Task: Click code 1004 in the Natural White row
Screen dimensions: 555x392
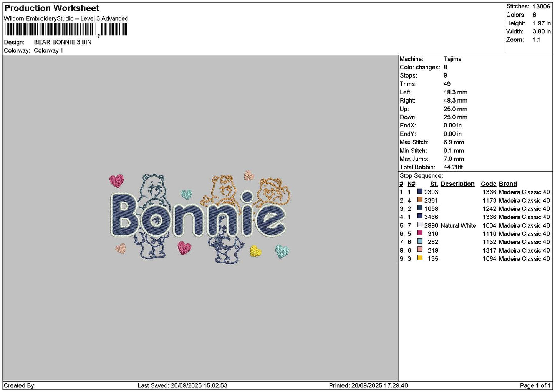Action: [x=489, y=226]
